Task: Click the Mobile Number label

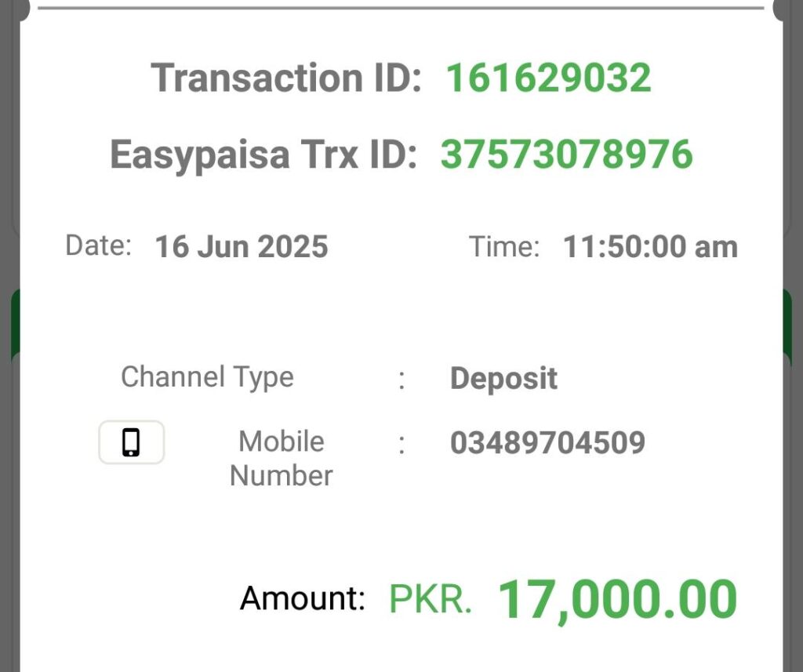Action: point(282,459)
